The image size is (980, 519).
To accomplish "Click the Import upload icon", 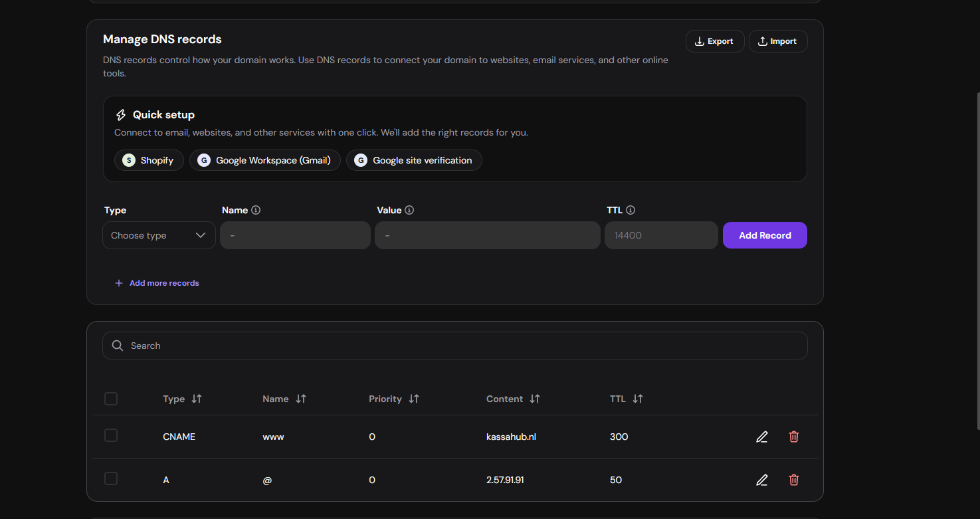I will 763,41.
